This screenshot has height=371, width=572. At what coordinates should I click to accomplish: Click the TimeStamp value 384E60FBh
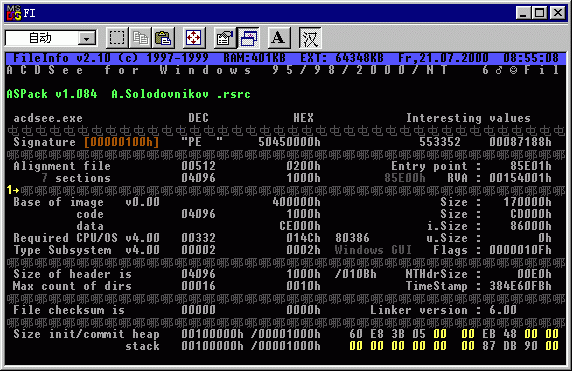pyautogui.click(x=521, y=286)
